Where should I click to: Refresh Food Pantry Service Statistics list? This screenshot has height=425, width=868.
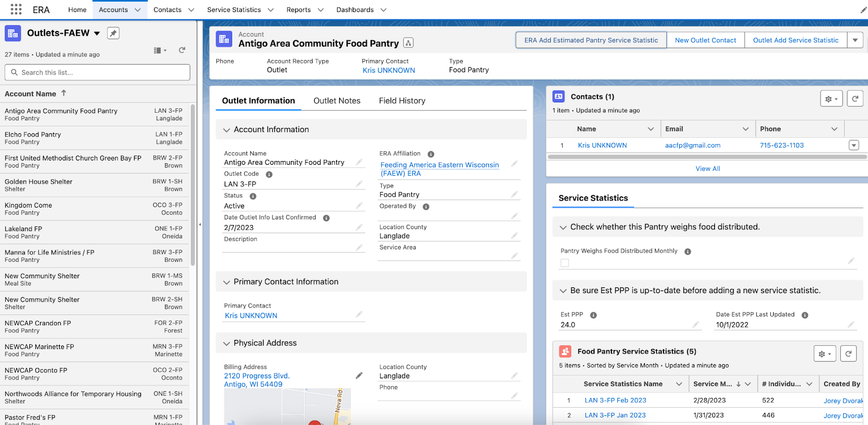[848, 353]
